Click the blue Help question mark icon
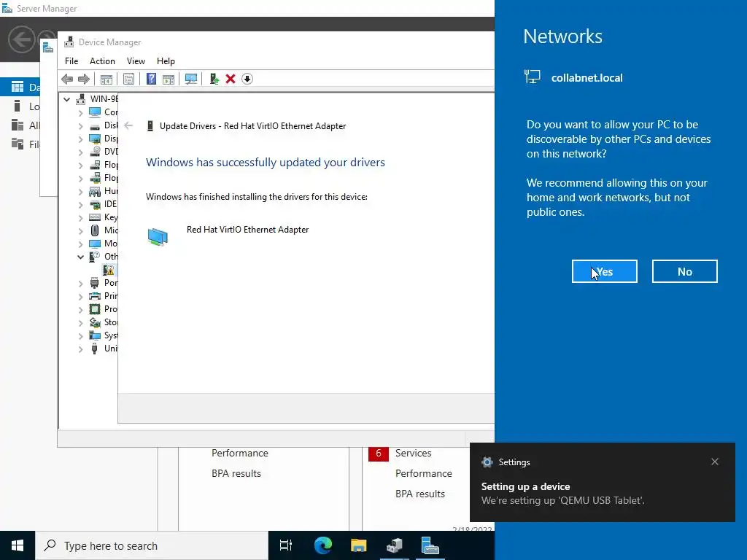 tap(151, 79)
